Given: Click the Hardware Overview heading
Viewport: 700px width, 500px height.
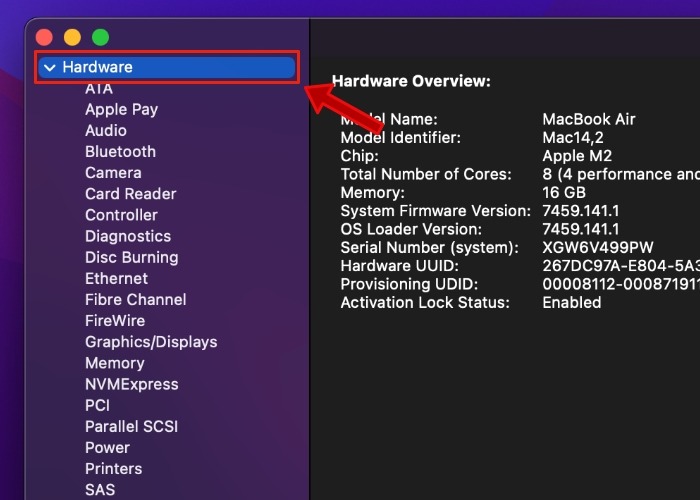Looking at the screenshot, I should (x=411, y=81).
